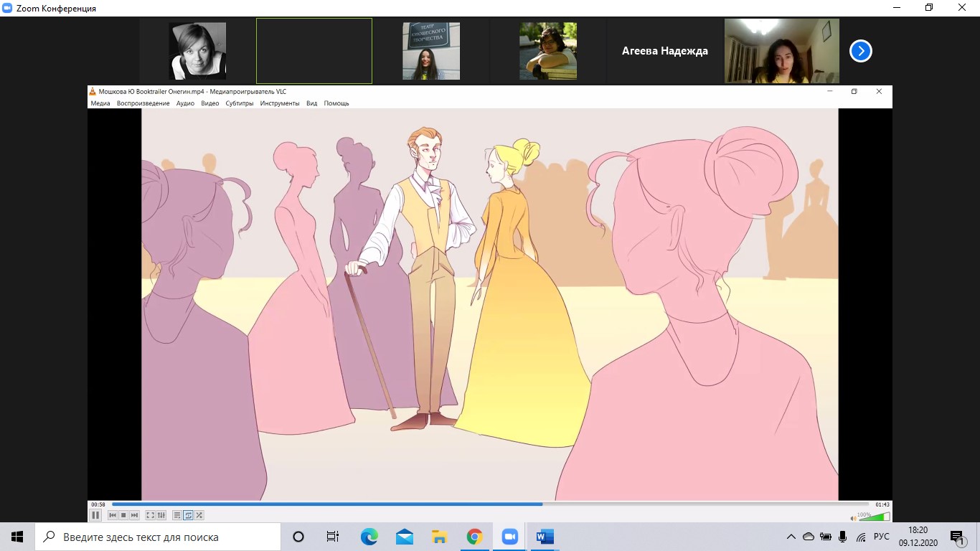
Task: Select Агеева Надежда participant tile
Action: 665,51
